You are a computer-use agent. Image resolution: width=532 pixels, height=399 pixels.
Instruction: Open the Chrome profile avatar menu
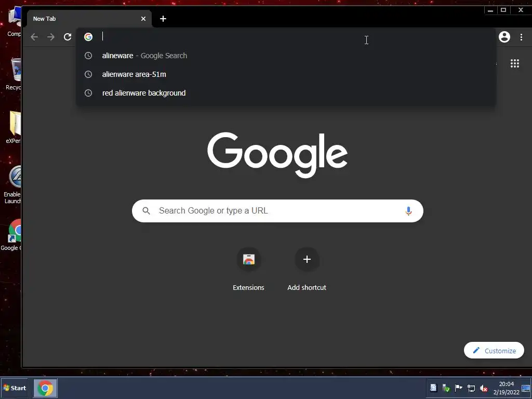click(504, 37)
